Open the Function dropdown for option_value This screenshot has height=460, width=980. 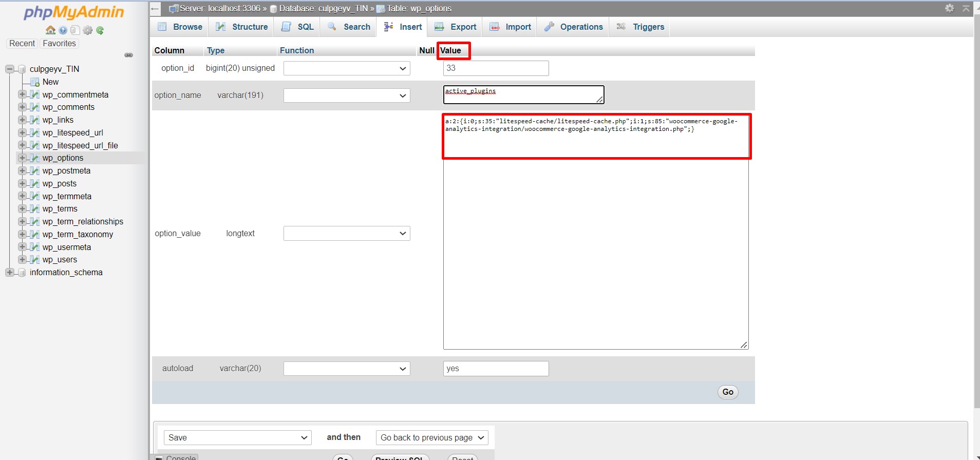(x=347, y=234)
